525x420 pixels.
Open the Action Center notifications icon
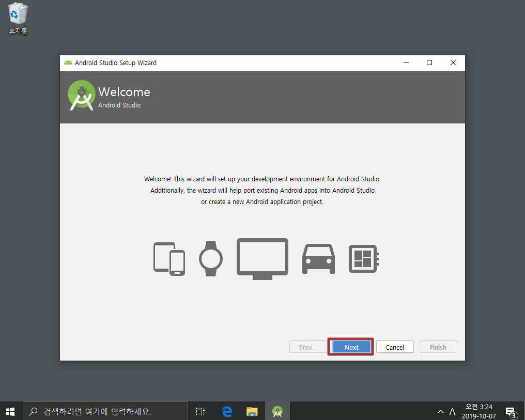tap(511, 412)
